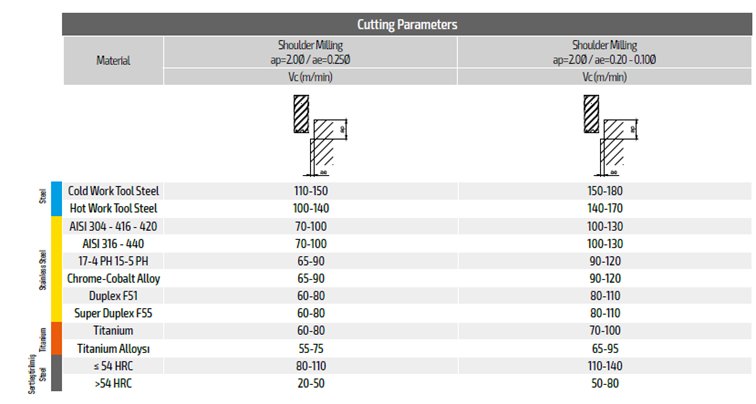Screen dimensions: 756x404
Task: Click the gray hardened steel color bar
Action: point(58,374)
